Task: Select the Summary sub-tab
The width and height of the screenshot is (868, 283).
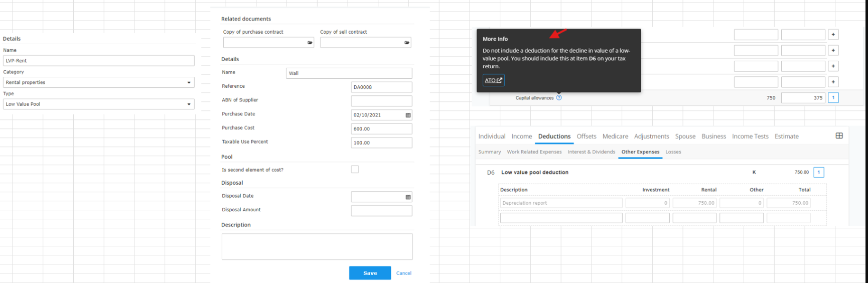Action: [490, 152]
